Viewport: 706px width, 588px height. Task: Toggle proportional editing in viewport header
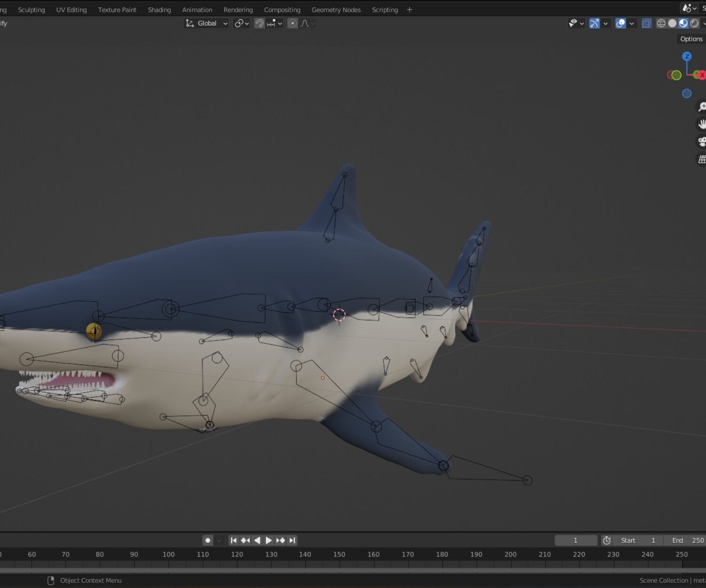click(292, 23)
